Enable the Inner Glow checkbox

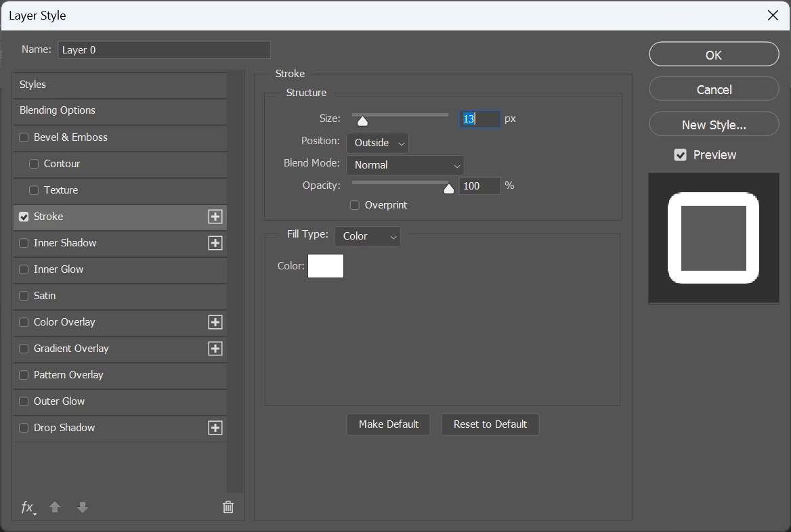(x=24, y=269)
